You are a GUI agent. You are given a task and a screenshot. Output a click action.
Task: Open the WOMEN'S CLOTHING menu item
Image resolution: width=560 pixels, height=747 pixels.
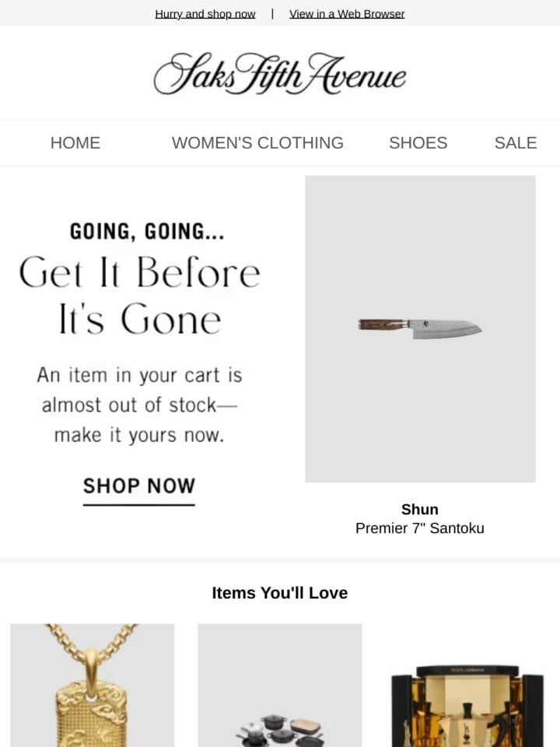pos(257,143)
